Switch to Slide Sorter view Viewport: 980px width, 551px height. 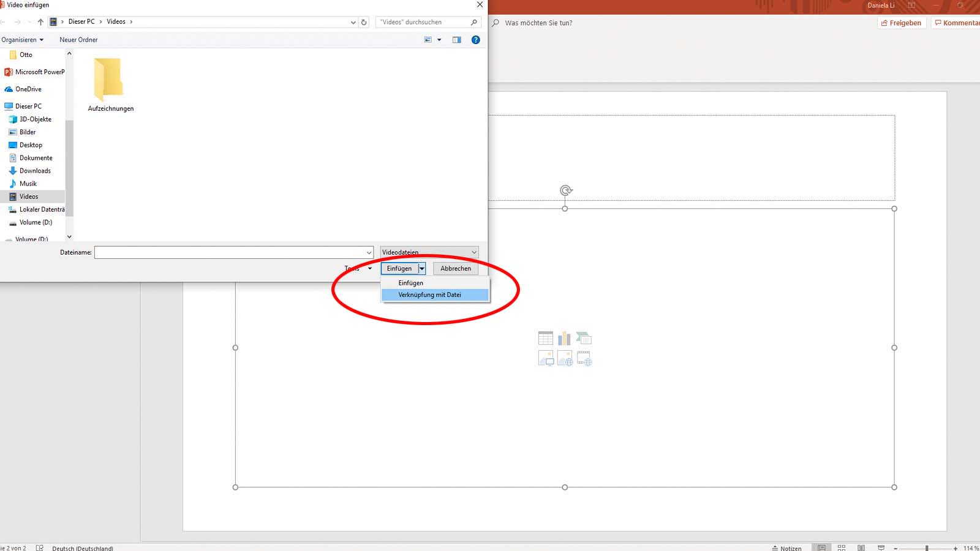coord(841,547)
